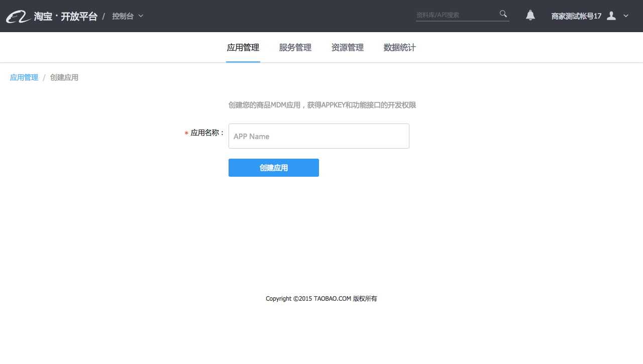The height and width of the screenshot is (364, 643).
Task: Select the 应用管理 navigation tab
Action: (x=243, y=47)
